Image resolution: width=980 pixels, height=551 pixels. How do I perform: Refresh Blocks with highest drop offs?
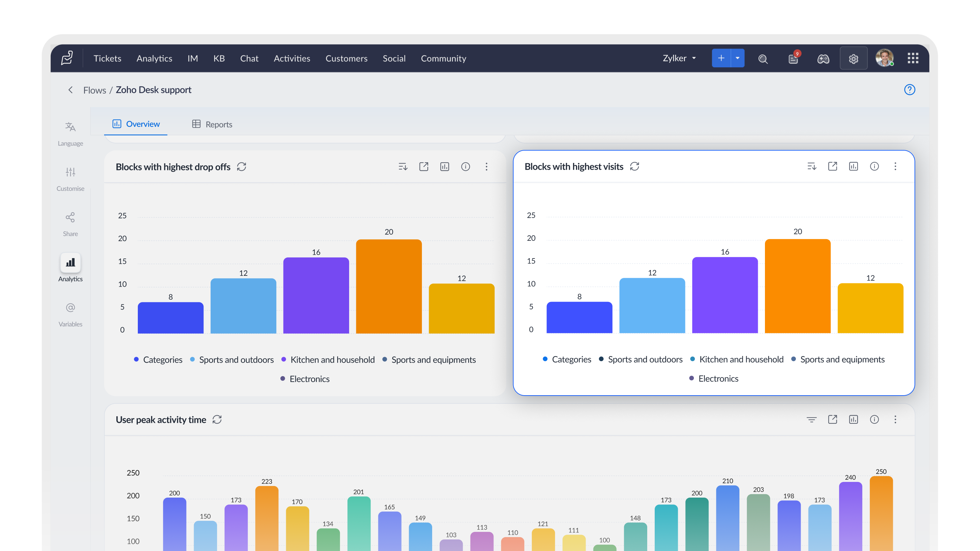242,167
